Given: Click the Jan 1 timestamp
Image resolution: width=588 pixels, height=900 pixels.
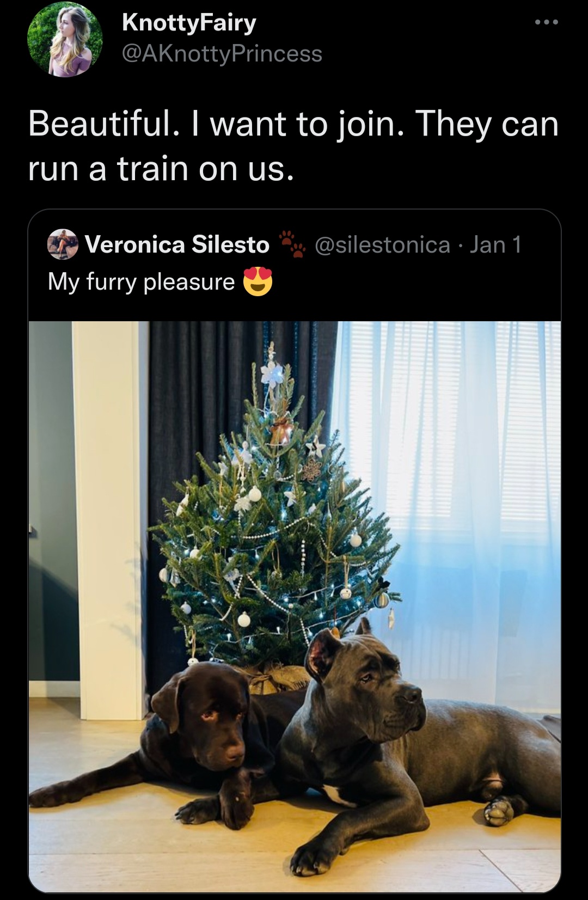Looking at the screenshot, I should coord(495,244).
